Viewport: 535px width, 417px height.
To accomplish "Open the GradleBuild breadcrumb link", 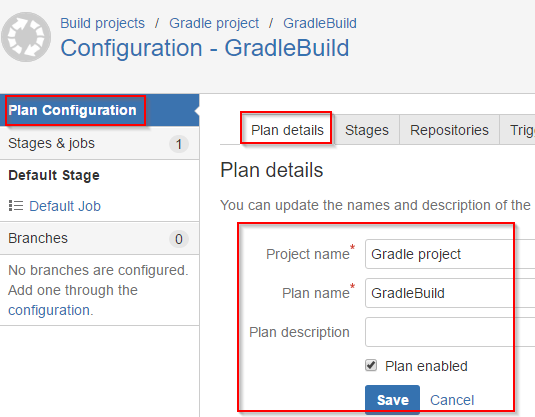I will 320,23.
